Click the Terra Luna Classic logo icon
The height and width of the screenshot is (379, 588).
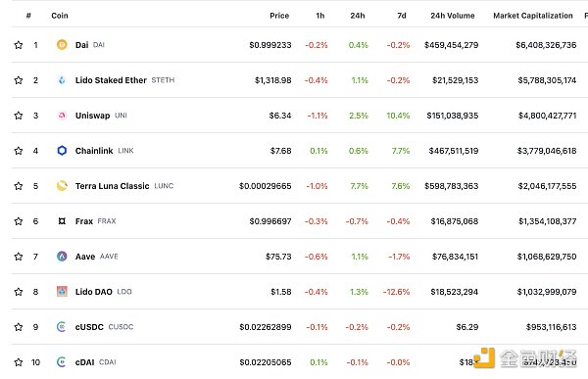(x=62, y=186)
